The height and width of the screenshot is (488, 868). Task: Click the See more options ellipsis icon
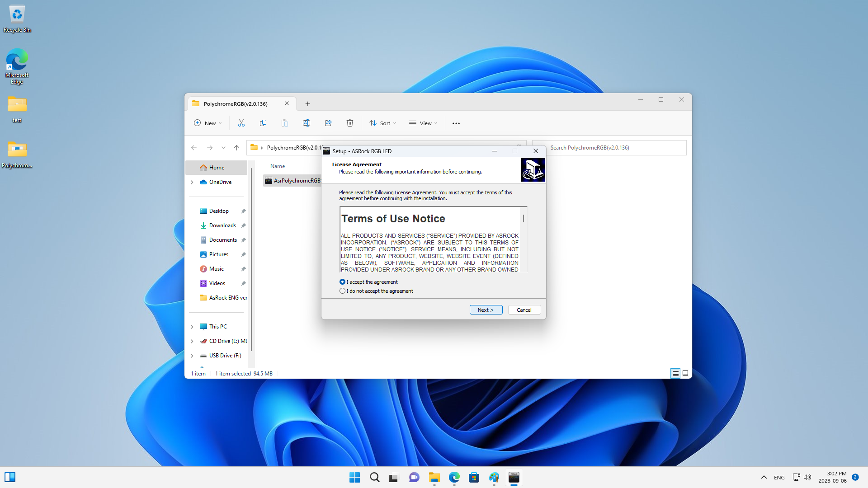click(456, 123)
